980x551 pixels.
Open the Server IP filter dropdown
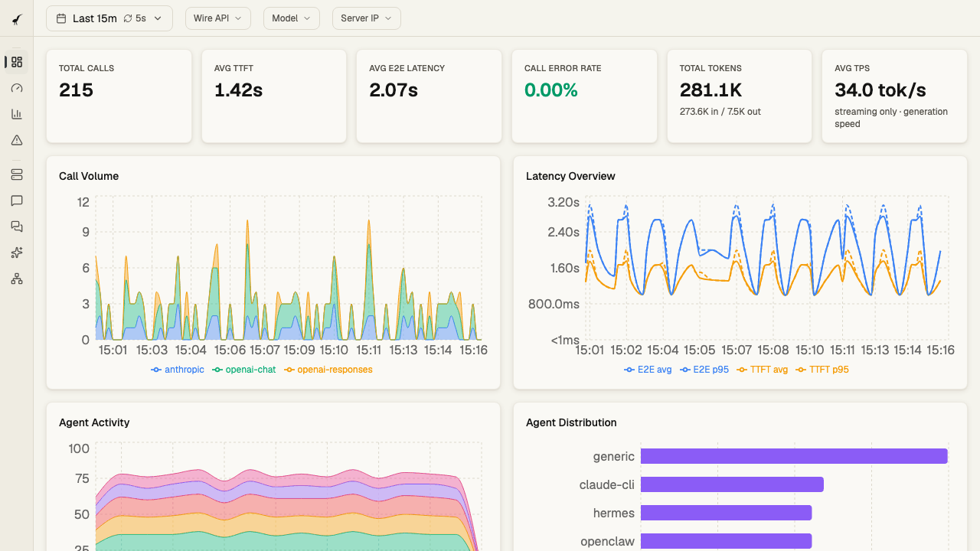(x=366, y=18)
